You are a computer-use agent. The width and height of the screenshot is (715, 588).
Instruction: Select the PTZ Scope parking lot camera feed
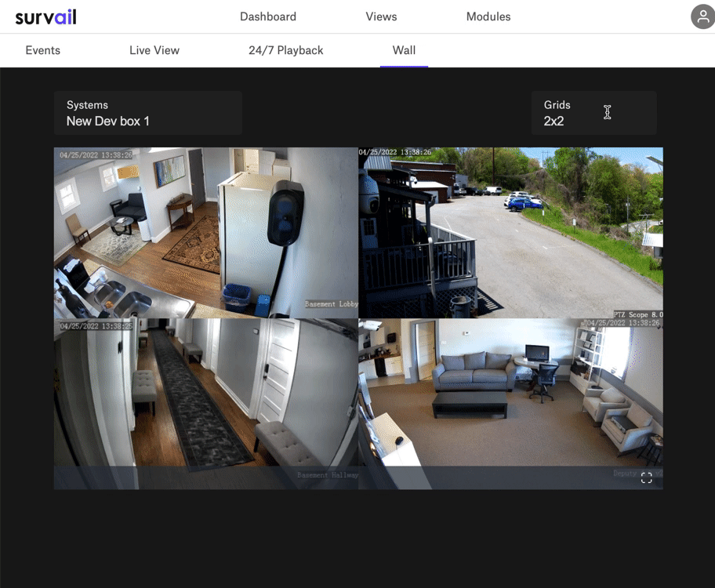(510, 233)
